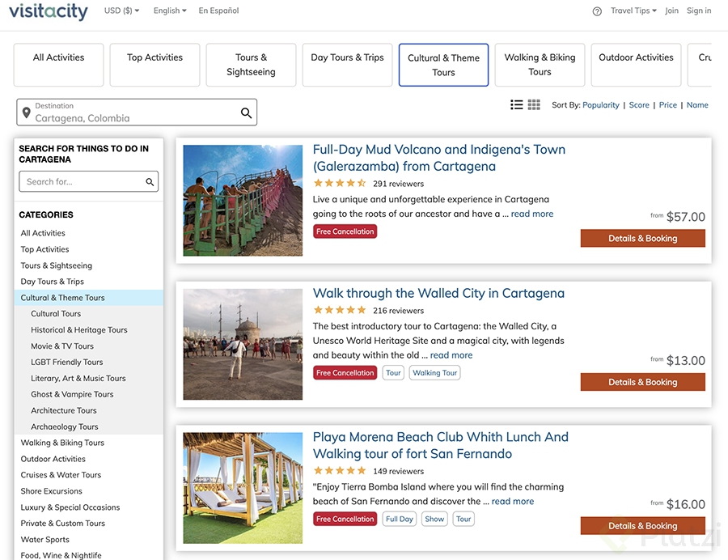Open Water Sports sidebar category
728x560 pixels.
[x=44, y=540]
